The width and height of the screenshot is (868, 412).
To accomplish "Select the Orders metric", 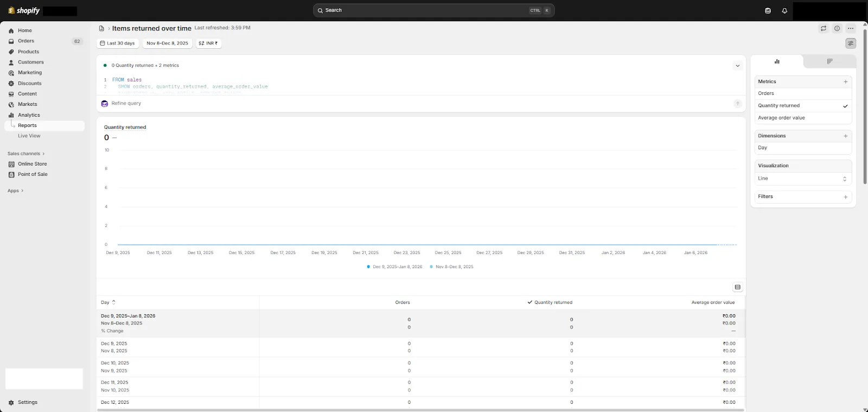I will (803, 93).
